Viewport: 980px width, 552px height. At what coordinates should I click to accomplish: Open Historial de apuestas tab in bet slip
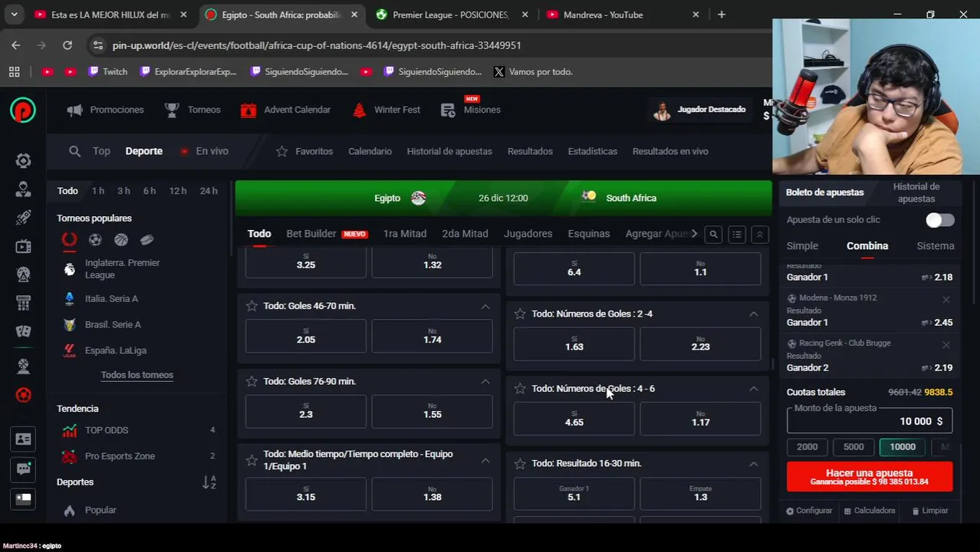click(x=916, y=192)
